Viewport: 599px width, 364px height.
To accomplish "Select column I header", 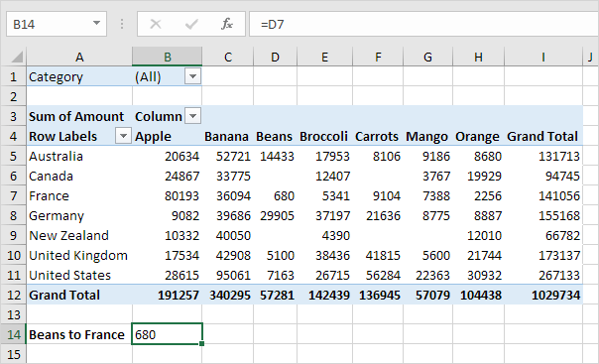I will point(543,57).
